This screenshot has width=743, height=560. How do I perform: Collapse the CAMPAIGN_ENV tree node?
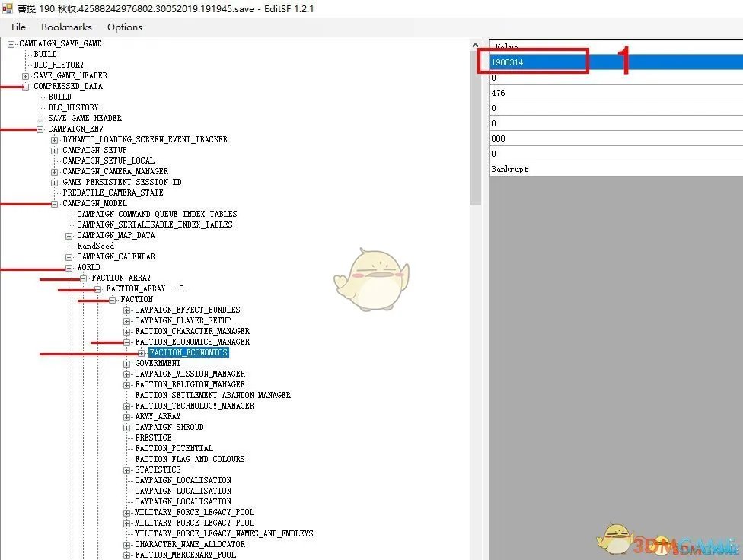click(x=40, y=129)
